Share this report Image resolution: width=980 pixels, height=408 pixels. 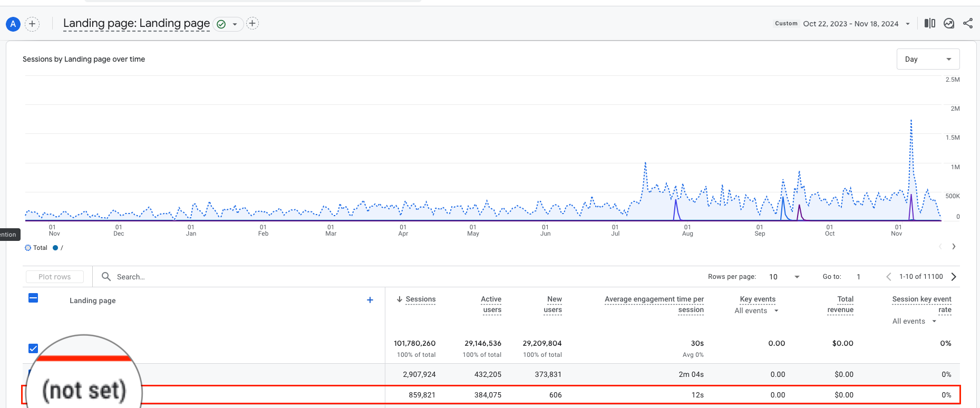tap(968, 23)
